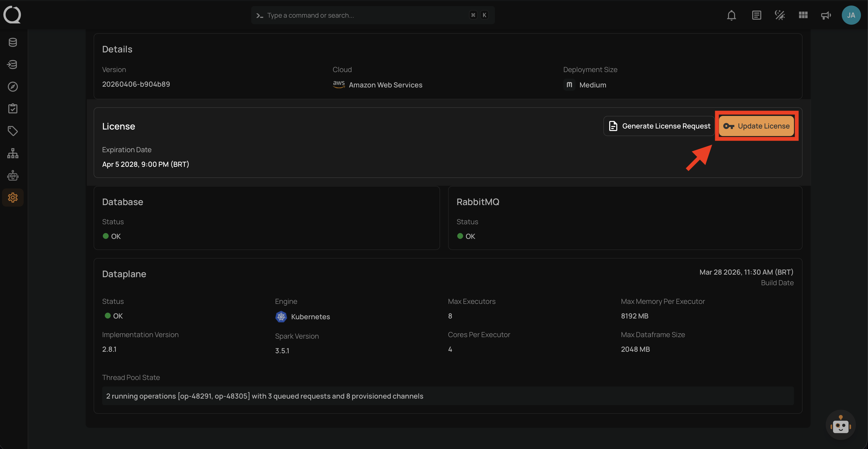Click the 2048 MB dataframe size value

click(635, 349)
